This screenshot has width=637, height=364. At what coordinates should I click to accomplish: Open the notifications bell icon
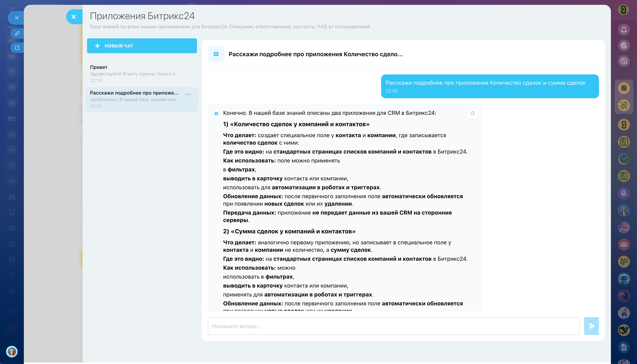coord(624,30)
